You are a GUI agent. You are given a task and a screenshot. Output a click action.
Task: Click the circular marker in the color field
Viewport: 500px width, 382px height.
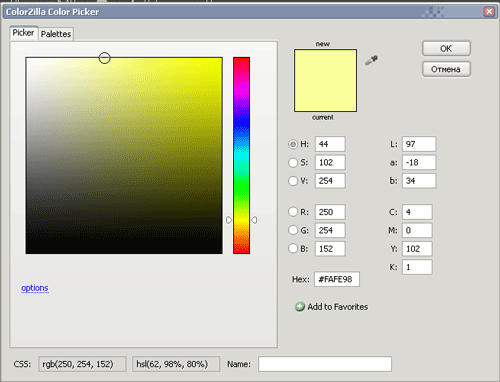click(105, 58)
